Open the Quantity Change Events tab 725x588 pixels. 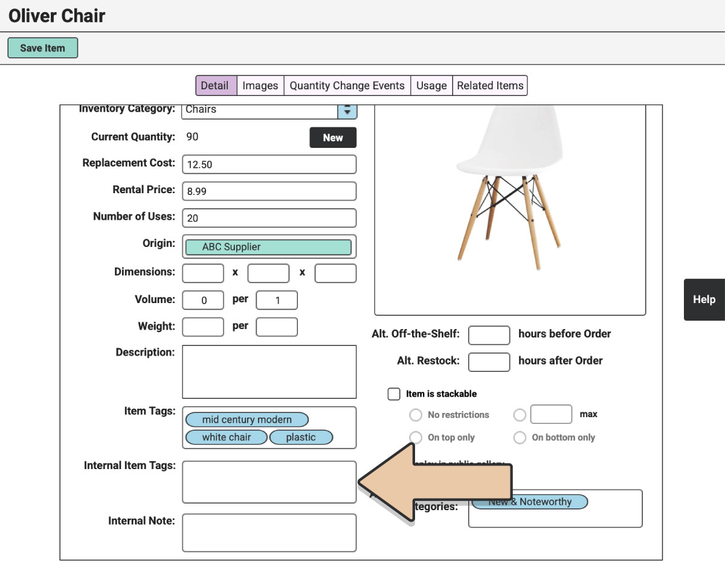point(347,86)
